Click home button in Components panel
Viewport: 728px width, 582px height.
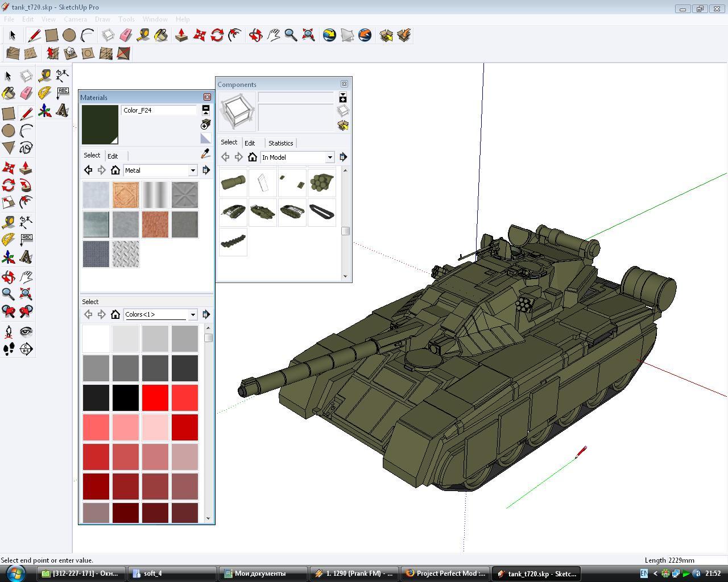tap(253, 157)
